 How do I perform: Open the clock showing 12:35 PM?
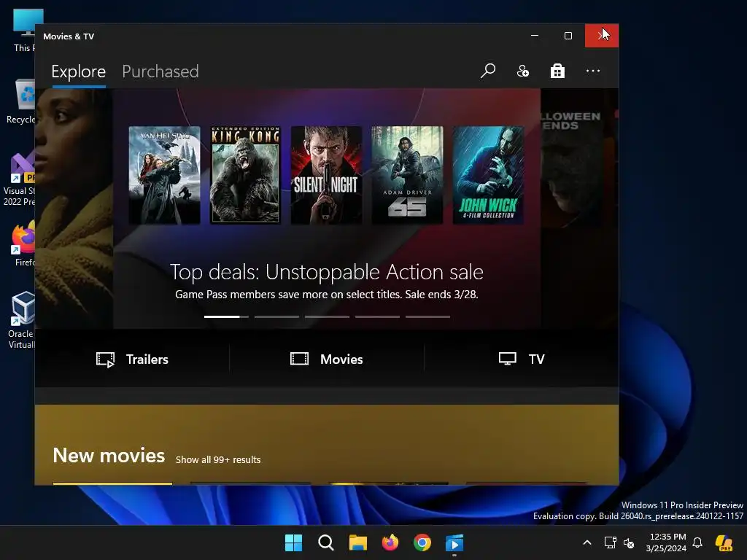pyautogui.click(x=666, y=542)
